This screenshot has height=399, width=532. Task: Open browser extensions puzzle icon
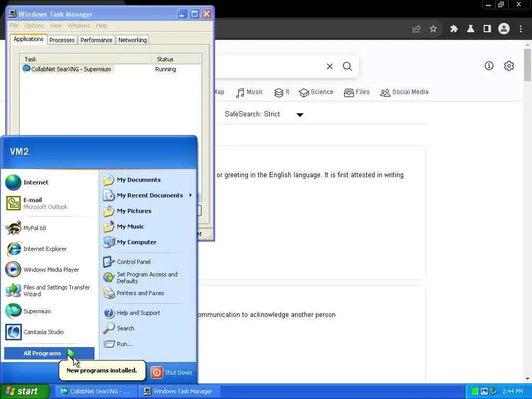click(454, 29)
